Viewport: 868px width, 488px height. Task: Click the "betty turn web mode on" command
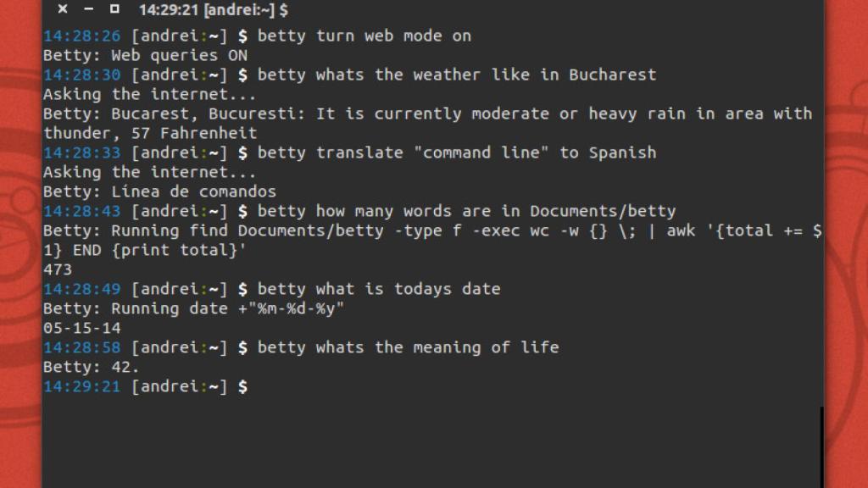click(x=364, y=36)
